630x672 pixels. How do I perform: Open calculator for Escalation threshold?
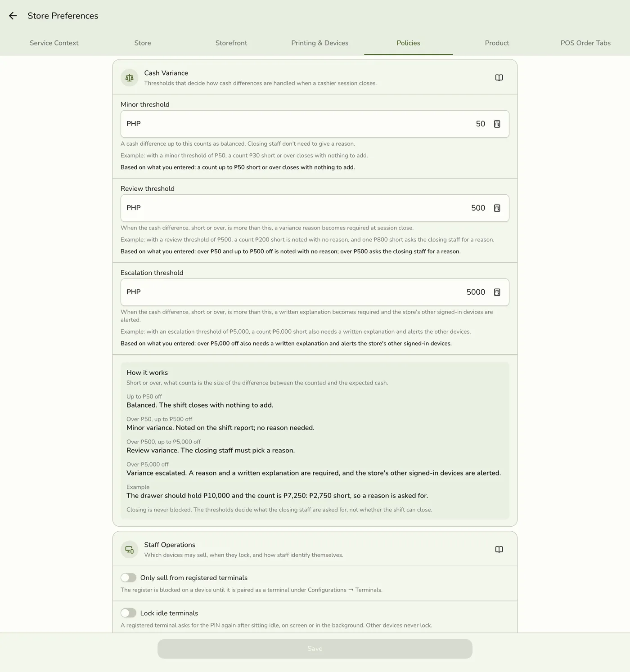(x=497, y=292)
